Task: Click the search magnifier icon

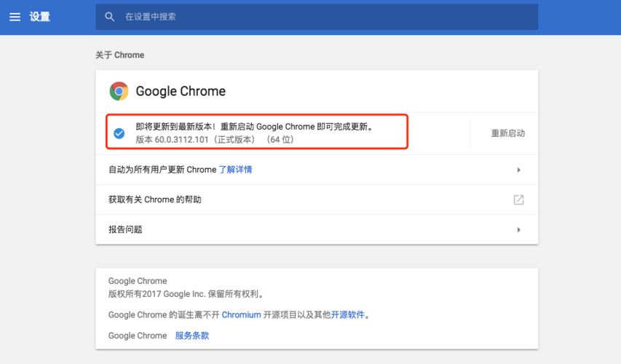Action: coord(110,17)
